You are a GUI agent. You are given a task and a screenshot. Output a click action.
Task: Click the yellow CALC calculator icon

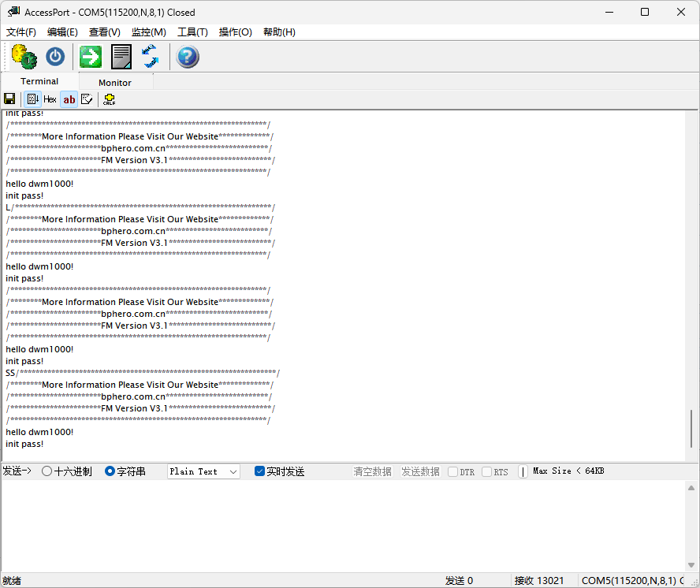click(109, 99)
